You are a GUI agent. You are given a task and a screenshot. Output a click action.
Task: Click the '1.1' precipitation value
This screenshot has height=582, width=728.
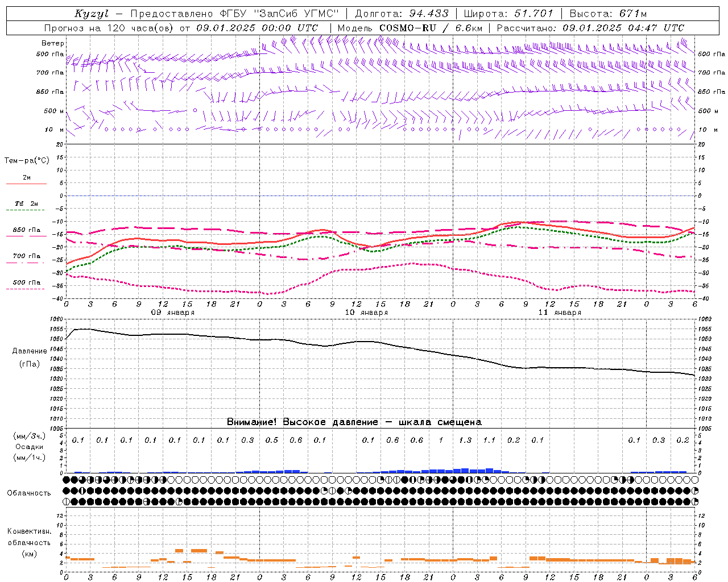click(x=489, y=440)
